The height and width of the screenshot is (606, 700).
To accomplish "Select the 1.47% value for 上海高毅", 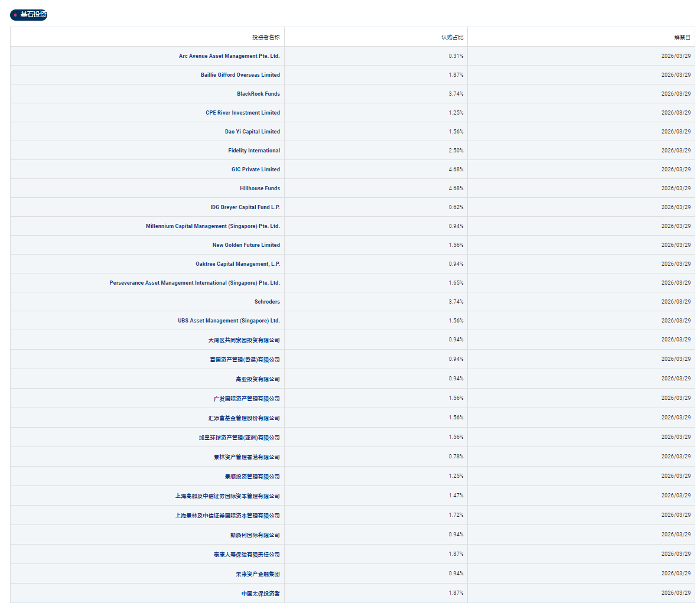I will click(x=456, y=496).
